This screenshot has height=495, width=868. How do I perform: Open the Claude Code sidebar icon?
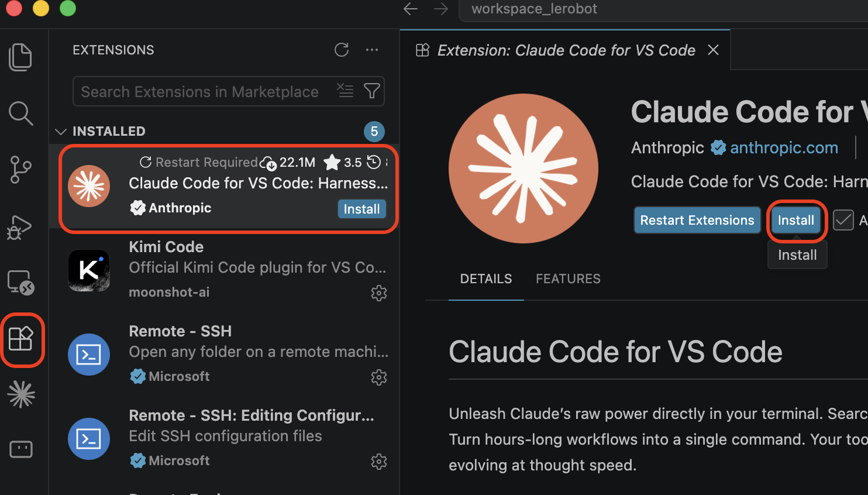21,394
